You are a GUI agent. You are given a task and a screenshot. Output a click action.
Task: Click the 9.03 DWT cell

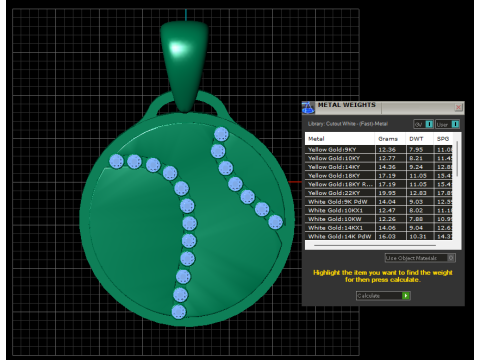(420, 201)
